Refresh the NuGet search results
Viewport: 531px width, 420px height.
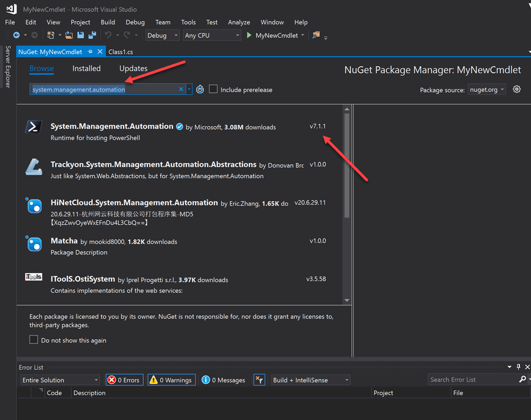click(x=200, y=90)
